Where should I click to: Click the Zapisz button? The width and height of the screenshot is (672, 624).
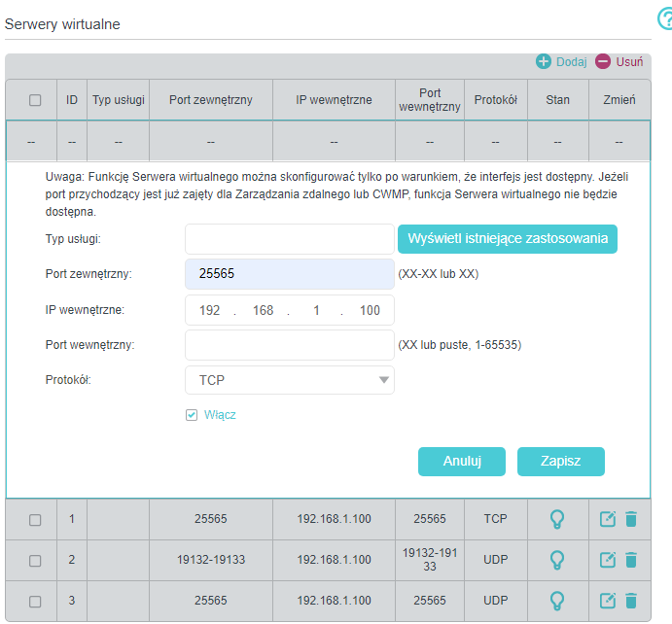click(x=560, y=462)
